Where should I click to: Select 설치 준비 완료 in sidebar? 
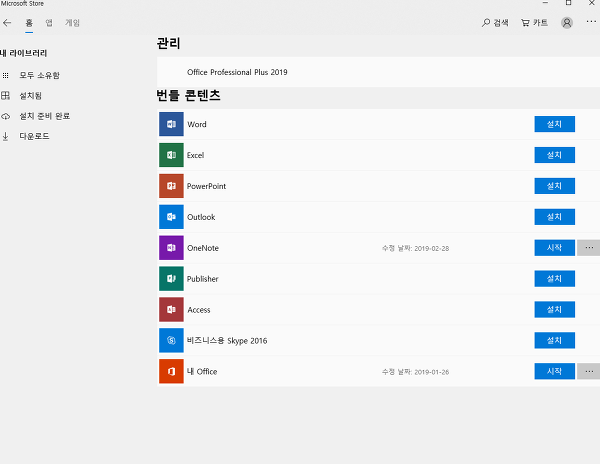coord(44,116)
